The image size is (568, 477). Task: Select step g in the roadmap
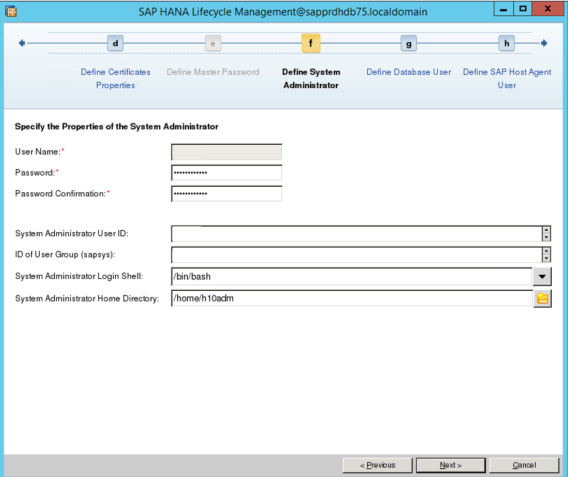(409, 43)
